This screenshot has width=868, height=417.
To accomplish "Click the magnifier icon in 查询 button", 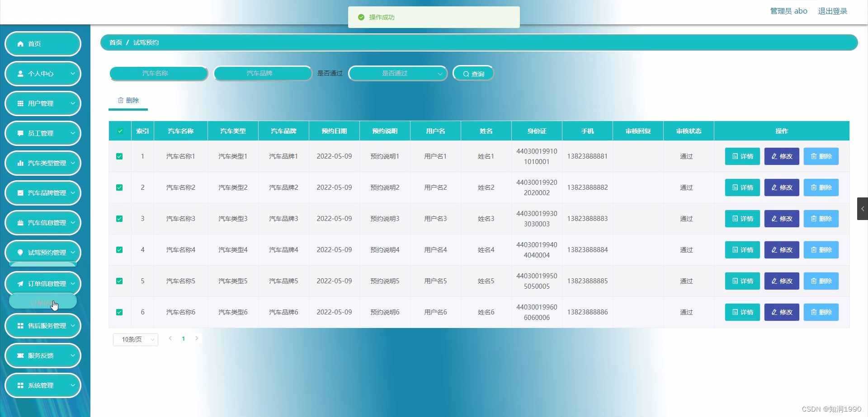I will pyautogui.click(x=466, y=73).
